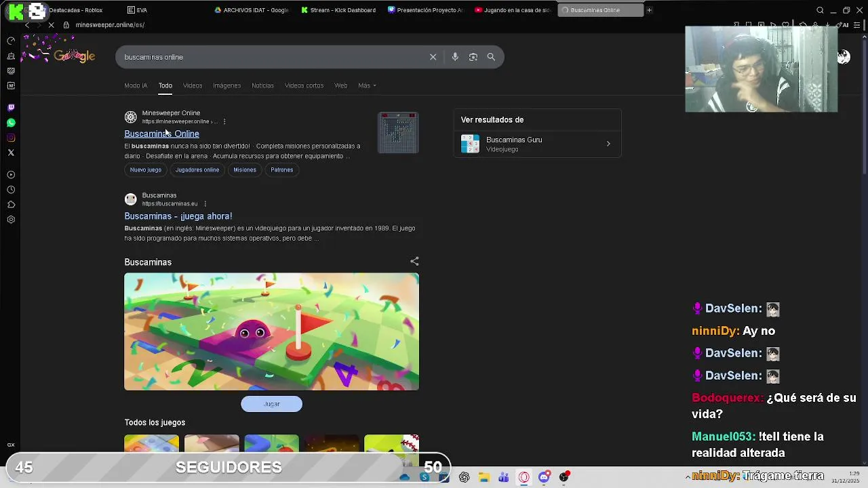
Task: Click the Nuevo juego sitelink chip
Action: (146, 169)
